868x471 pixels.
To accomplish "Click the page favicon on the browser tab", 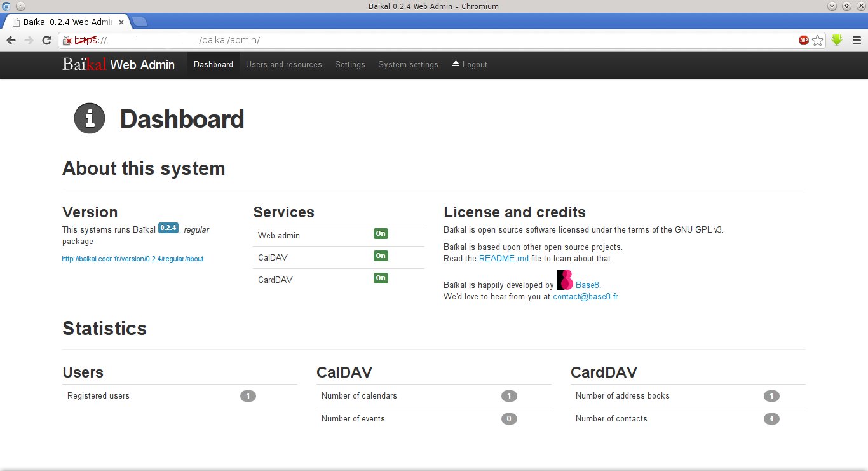I will point(16,22).
